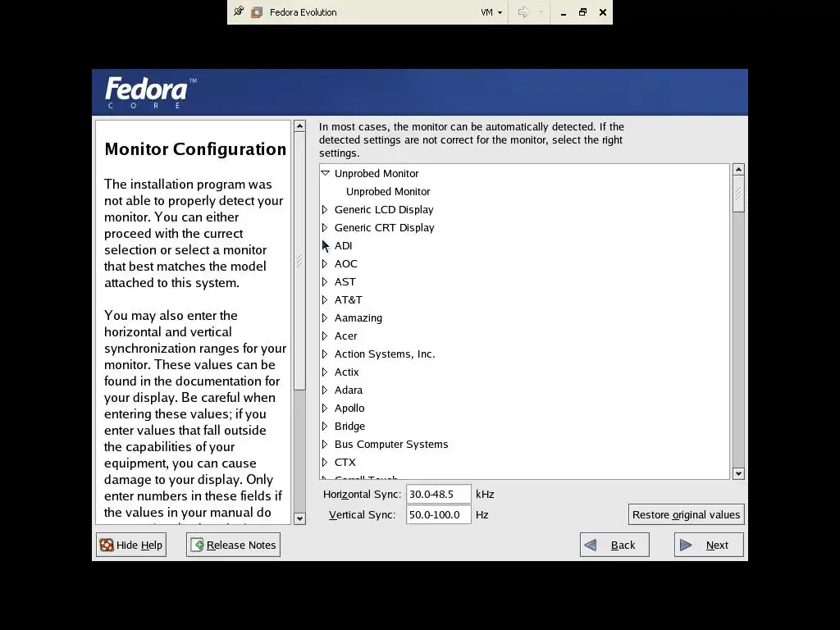
Task: Click help panel scrollbar up arrow
Action: (x=300, y=126)
